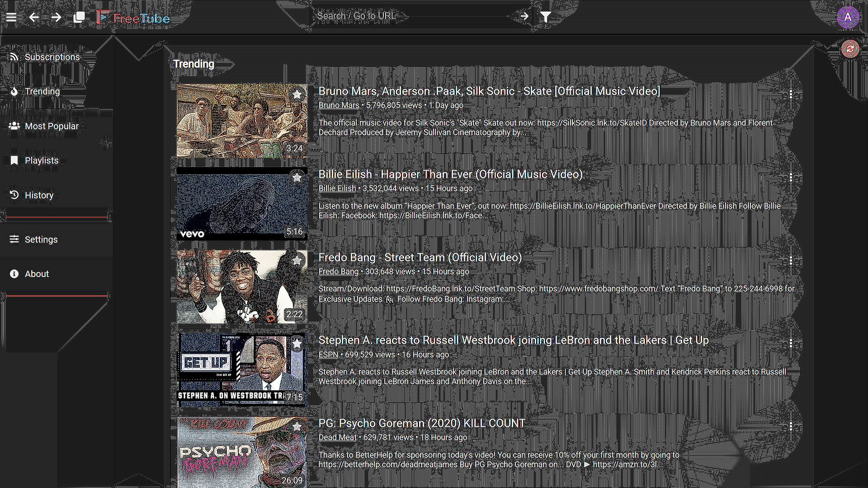Open the Settings page from the sidebar
This screenshot has width=868, height=488.
tap(41, 239)
